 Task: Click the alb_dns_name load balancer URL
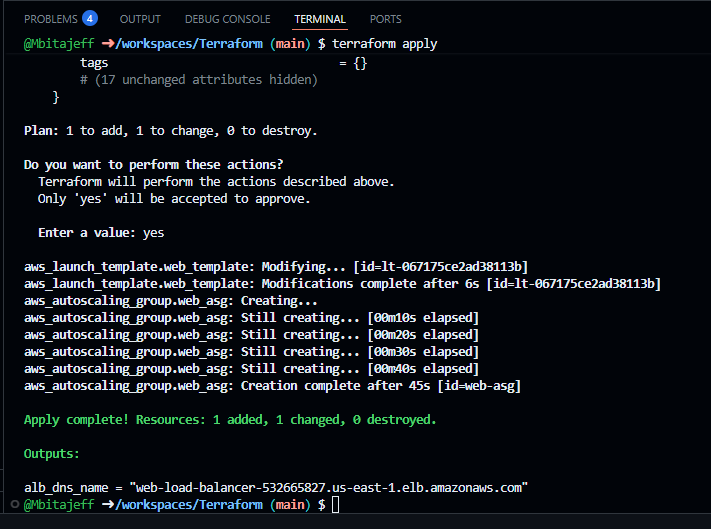329,488
